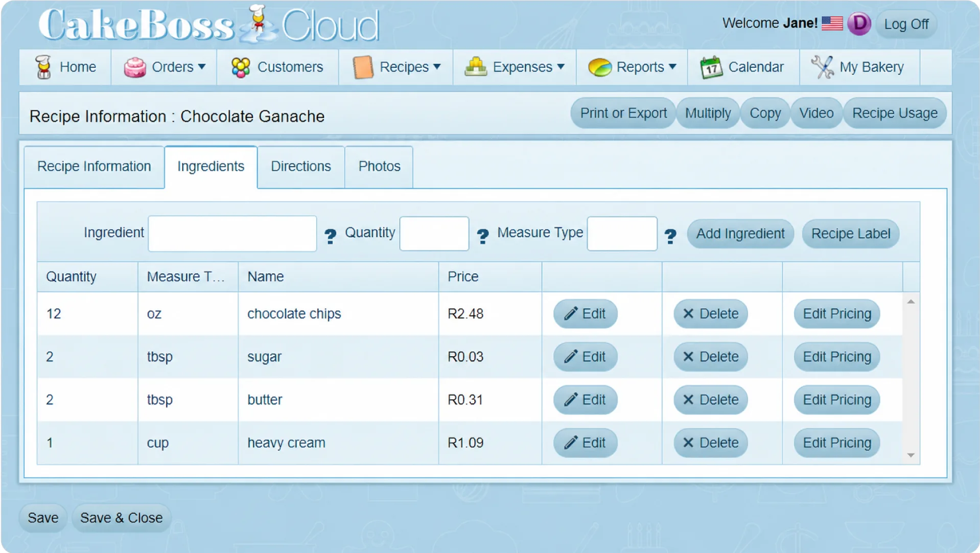This screenshot has height=553, width=980.
Task: Click the Save button
Action: click(x=43, y=518)
